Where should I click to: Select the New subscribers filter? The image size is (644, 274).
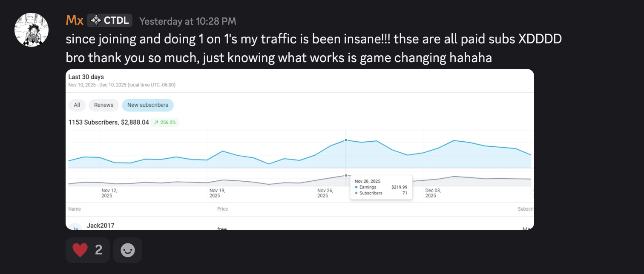coord(148,105)
